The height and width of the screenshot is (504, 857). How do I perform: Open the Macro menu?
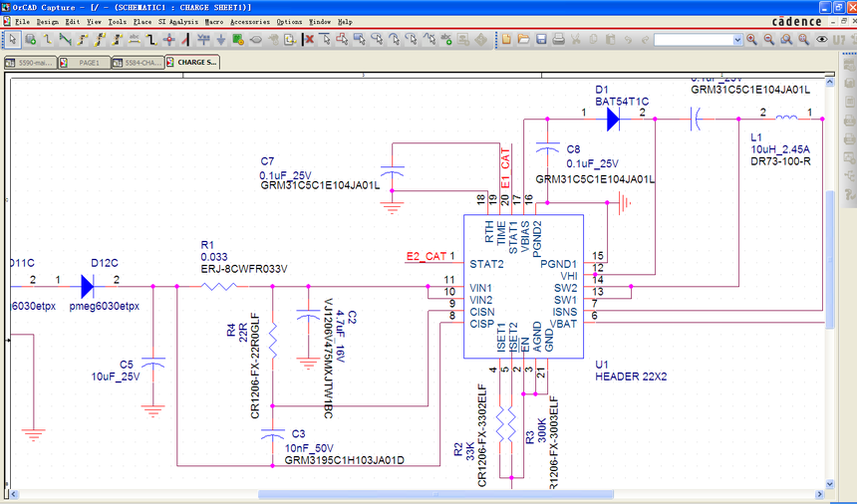pos(213,22)
